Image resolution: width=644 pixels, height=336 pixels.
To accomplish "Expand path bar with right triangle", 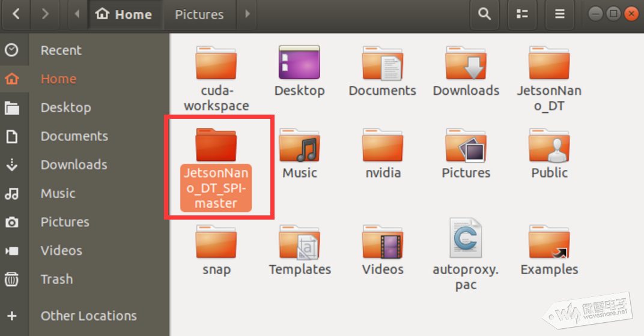I will coord(247,14).
